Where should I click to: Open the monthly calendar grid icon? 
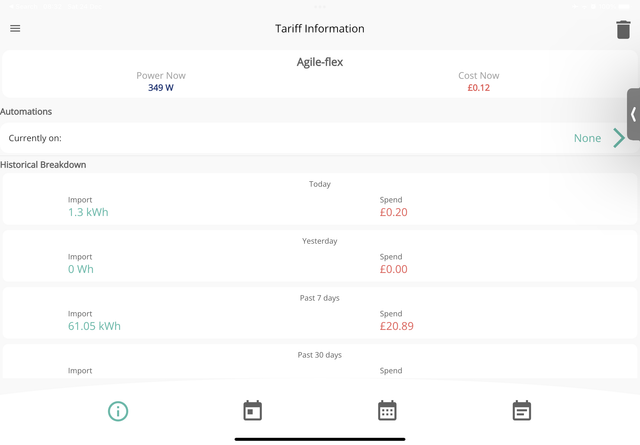(x=387, y=410)
